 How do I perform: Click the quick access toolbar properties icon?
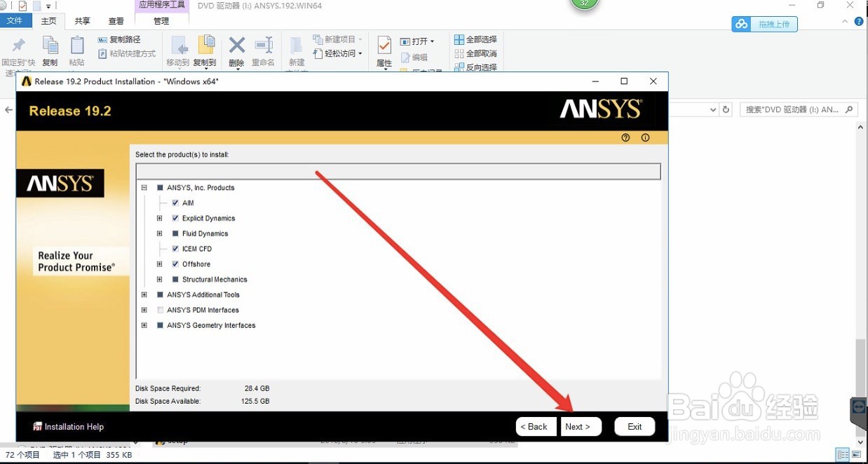click(x=22, y=6)
